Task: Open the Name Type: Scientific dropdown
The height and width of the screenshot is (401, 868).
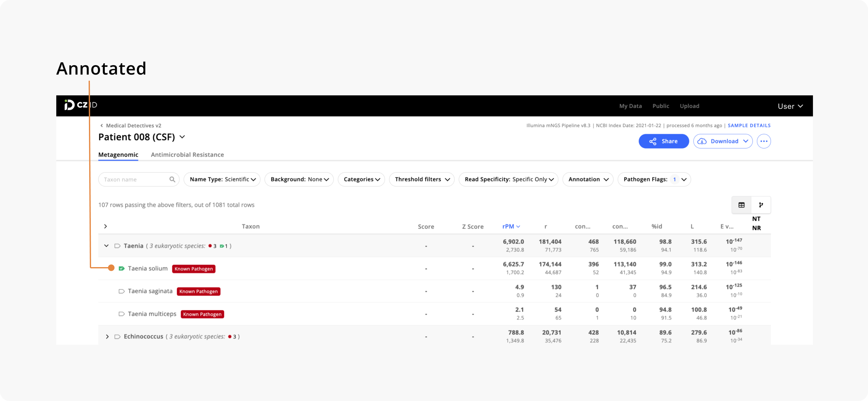Action: 222,179
